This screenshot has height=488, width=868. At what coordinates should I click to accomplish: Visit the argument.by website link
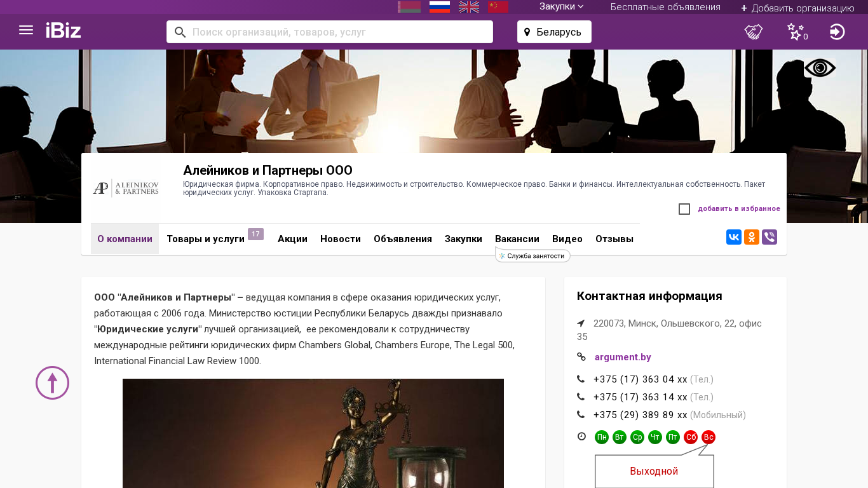tap(623, 357)
